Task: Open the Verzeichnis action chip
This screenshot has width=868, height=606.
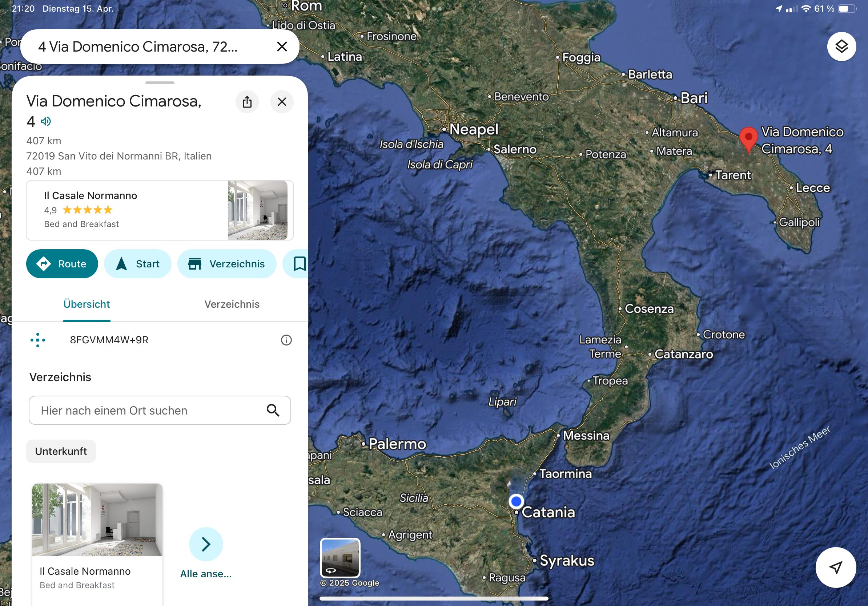Action: pyautogui.click(x=227, y=264)
